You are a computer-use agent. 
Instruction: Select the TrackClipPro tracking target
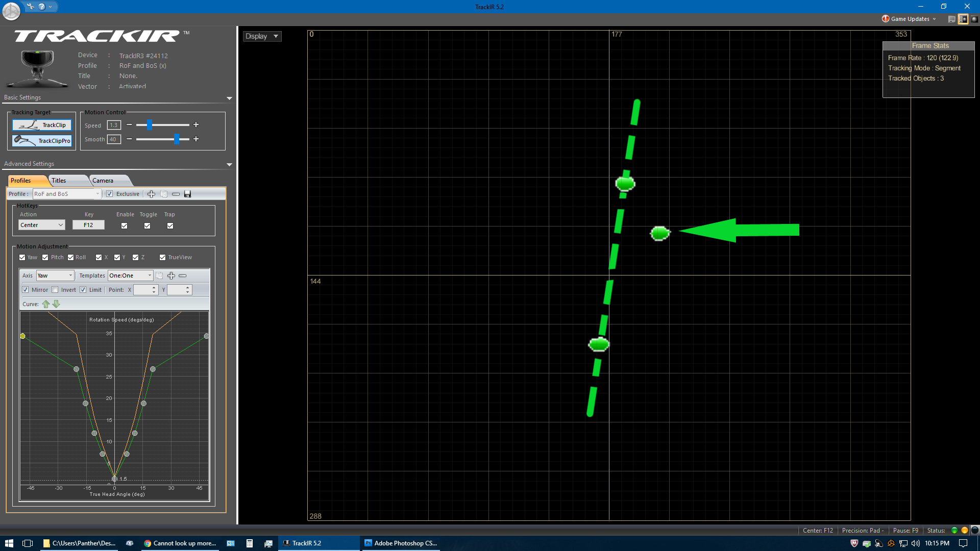[42, 141]
